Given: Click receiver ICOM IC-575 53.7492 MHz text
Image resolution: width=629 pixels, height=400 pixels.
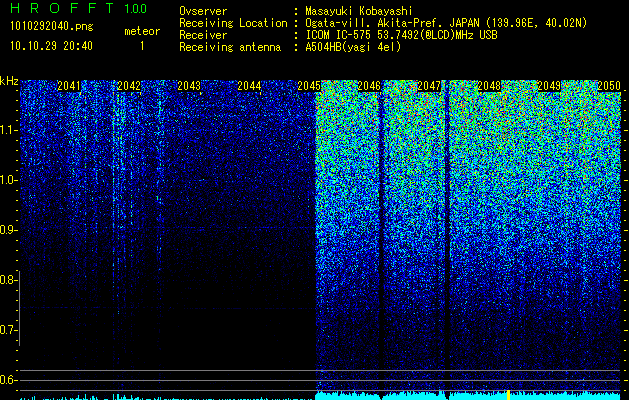Looking at the screenshot, I should [401, 35].
